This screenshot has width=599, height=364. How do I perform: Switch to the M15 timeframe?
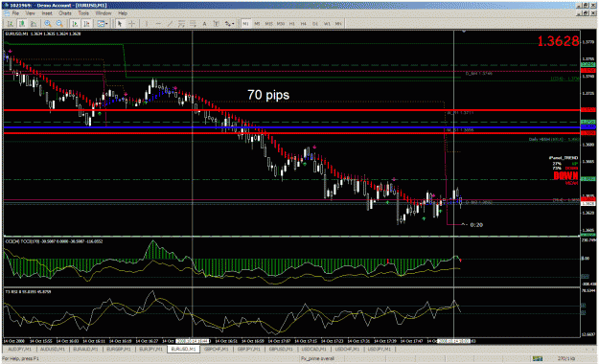point(269,24)
